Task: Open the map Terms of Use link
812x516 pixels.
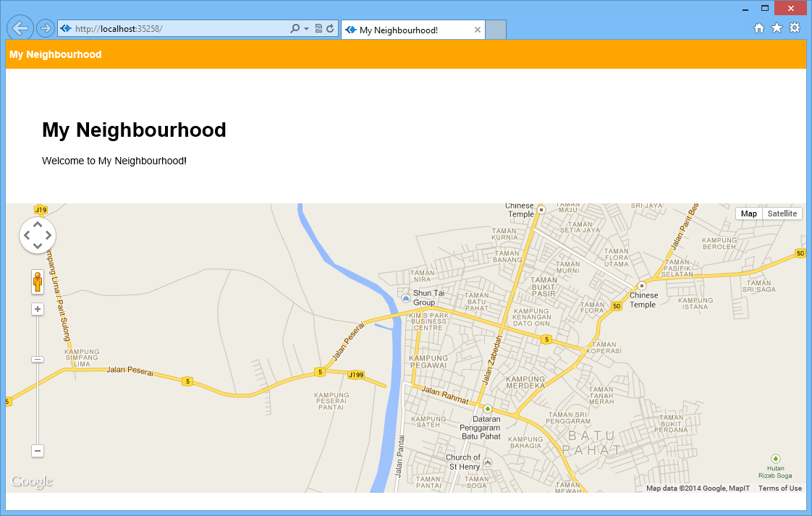Action: (779, 488)
